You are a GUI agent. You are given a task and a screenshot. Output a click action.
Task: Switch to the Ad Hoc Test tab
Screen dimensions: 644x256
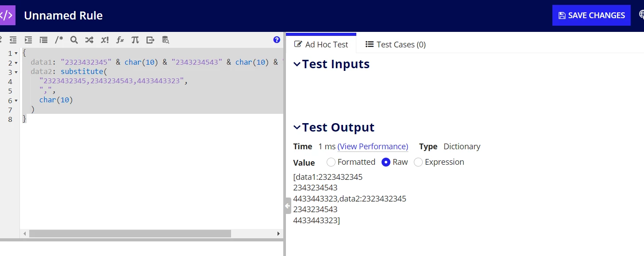click(x=321, y=44)
